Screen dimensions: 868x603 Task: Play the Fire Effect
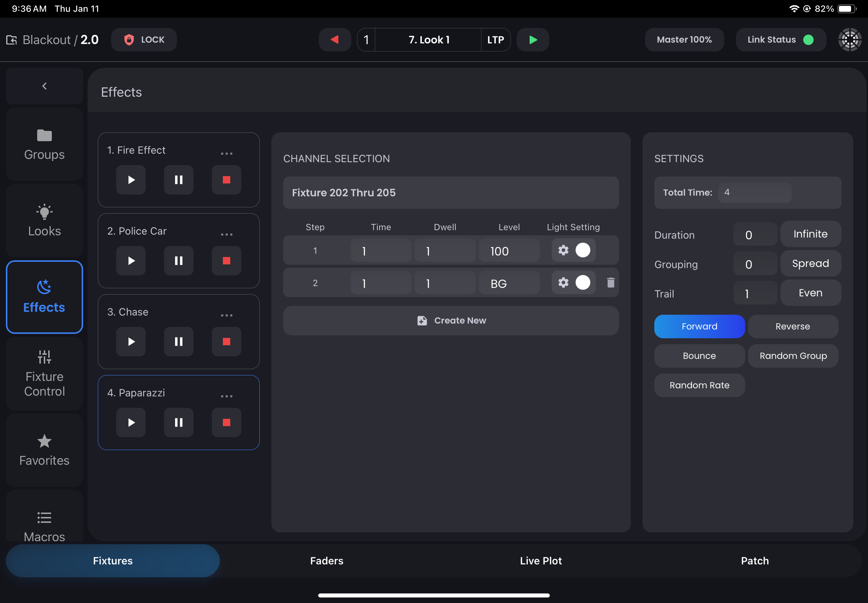tap(131, 180)
